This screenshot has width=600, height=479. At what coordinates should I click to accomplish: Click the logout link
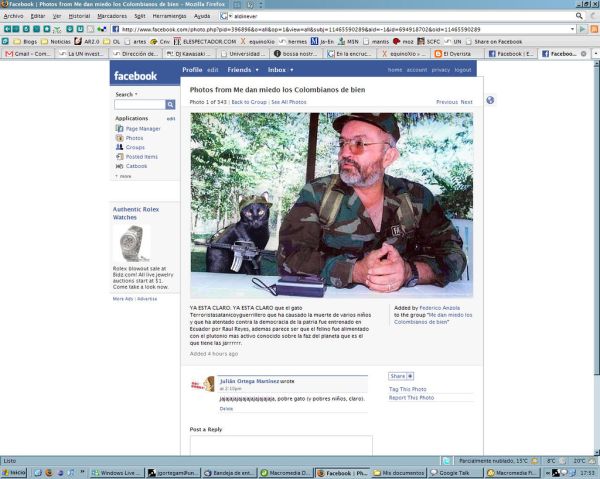tap(463, 70)
